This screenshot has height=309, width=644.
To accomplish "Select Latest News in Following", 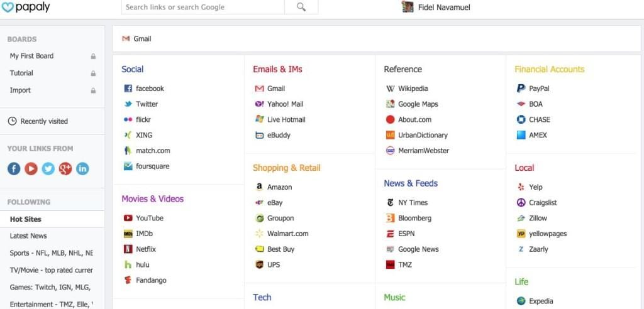I will pyautogui.click(x=28, y=236).
